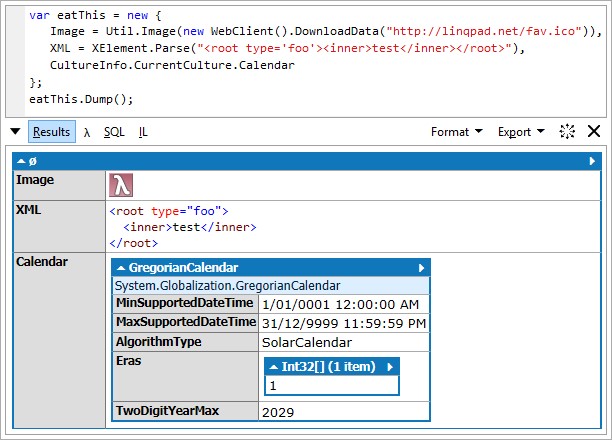Select the System.Globalization.GregorianCalendar type row

(271, 286)
